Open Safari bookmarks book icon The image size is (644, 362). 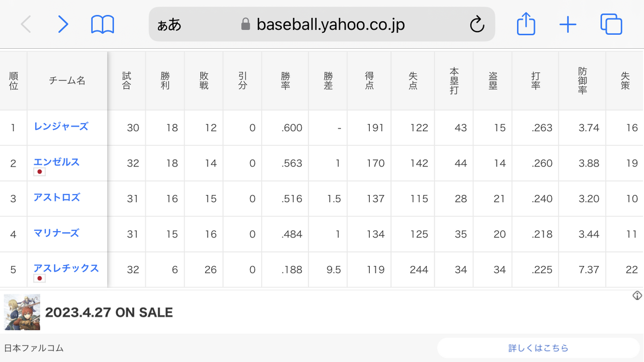pyautogui.click(x=103, y=24)
